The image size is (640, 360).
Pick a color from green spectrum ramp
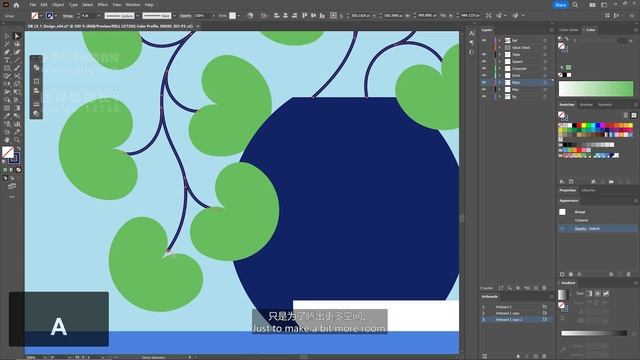pyautogui.click(x=596, y=89)
